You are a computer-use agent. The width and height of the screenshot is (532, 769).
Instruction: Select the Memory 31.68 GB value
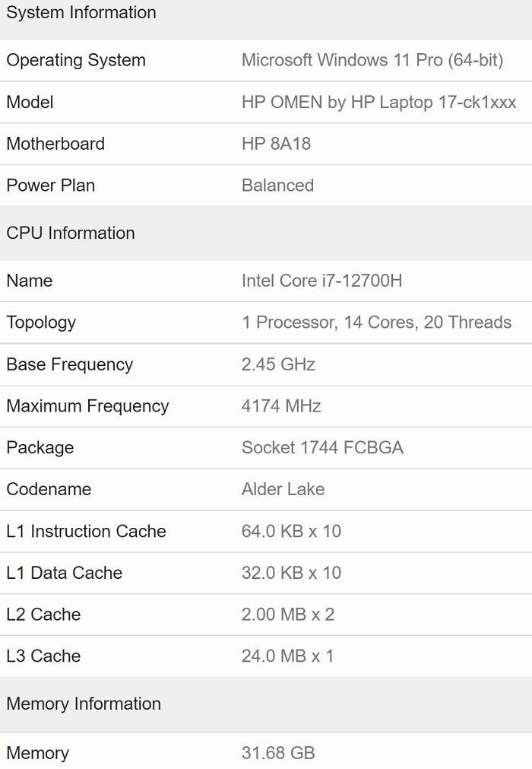(278, 753)
